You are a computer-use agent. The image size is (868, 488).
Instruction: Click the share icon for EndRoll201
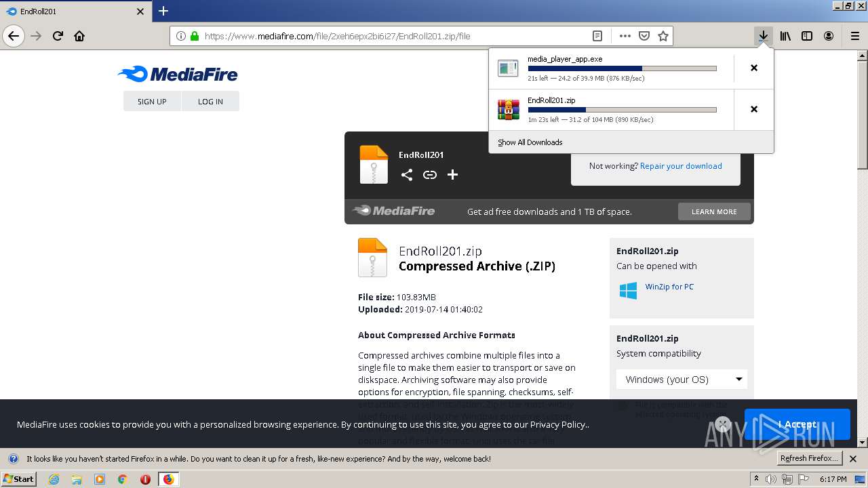pyautogui.click(x=407, y=175)
